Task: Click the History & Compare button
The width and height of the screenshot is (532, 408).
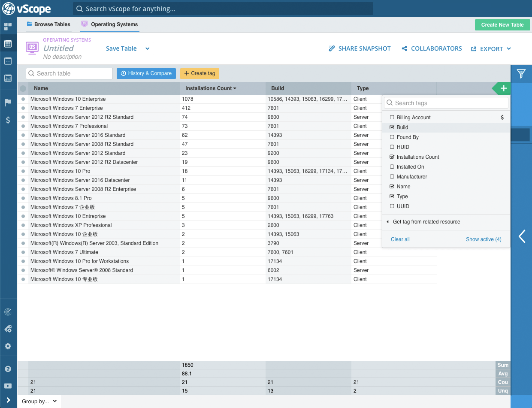Action: [146, 73]
